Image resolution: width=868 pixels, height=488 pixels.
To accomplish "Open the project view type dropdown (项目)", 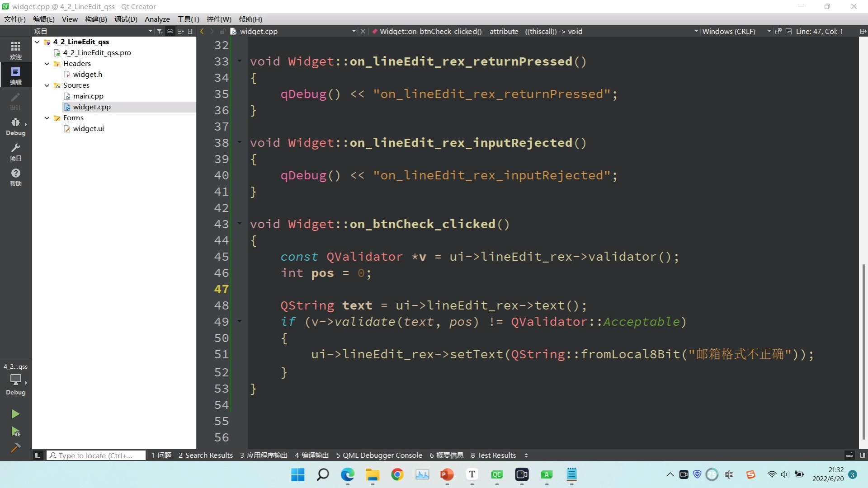I will pyautogui.click(x=93, y=31).
